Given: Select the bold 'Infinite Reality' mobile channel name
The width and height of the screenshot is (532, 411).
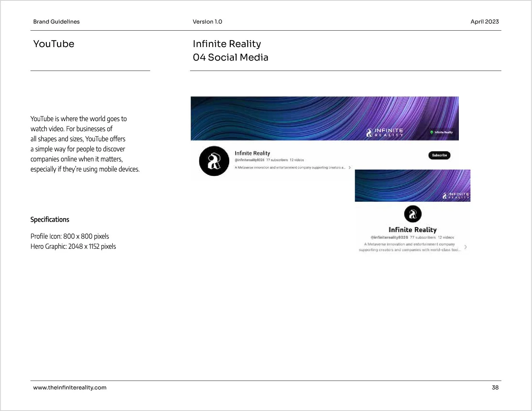Looking at the screenshot, I should [412, 230].
